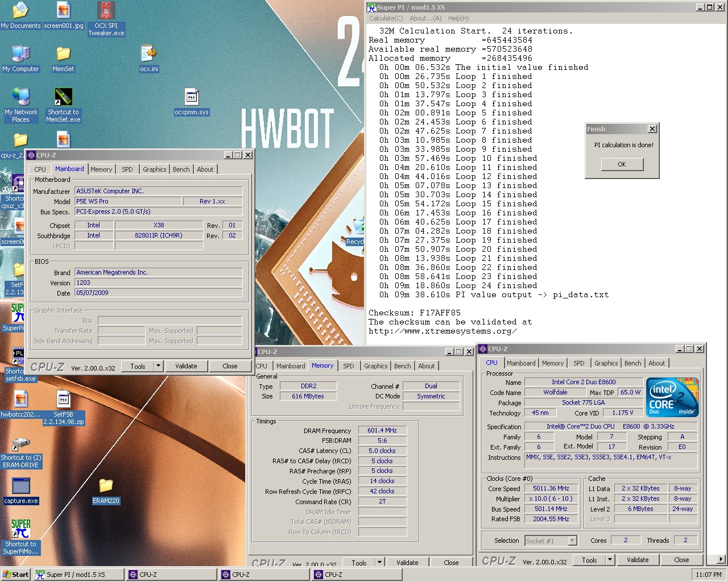Expand Tools dropdown arrow in Mainboard CPU-Z window
Screen dimensions: 728x582
(x=158, y=366)
